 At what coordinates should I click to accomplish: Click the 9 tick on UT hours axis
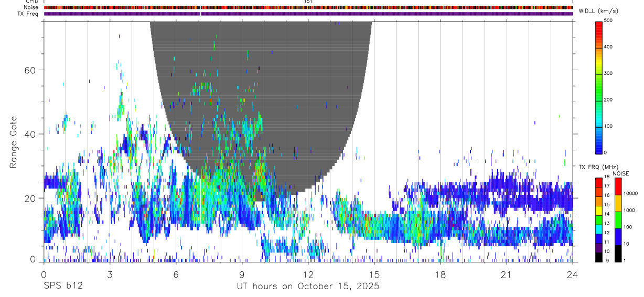click(x=242, y=275)
